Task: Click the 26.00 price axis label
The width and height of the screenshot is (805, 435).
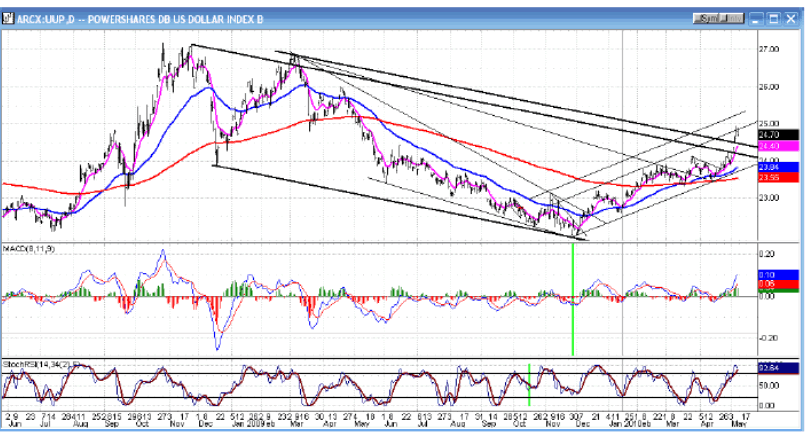Action: tap(769, 87)
